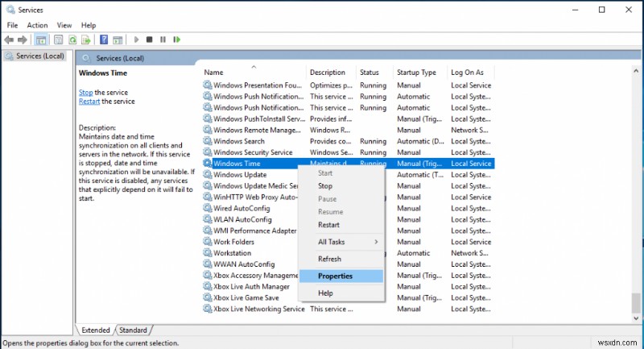The image size is (644, 349).
Task: Click gear icon beside Work Folders
Action: point(208,242)
